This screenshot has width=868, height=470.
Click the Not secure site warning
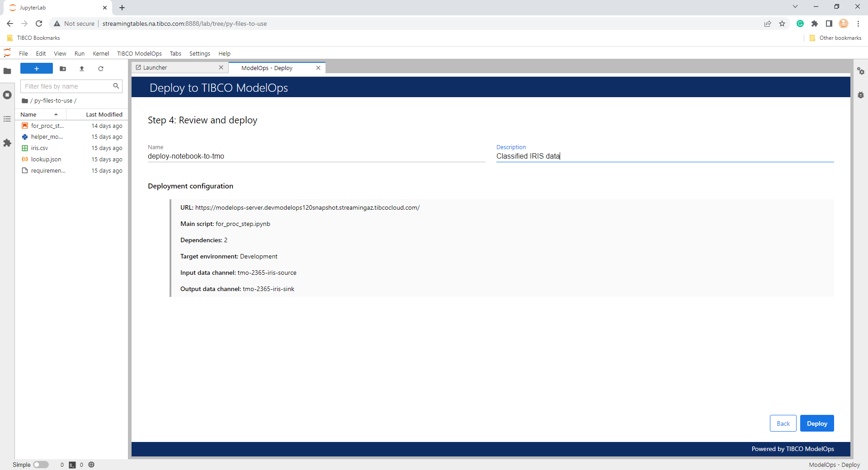pyautogui.click(x=74, y=23)
